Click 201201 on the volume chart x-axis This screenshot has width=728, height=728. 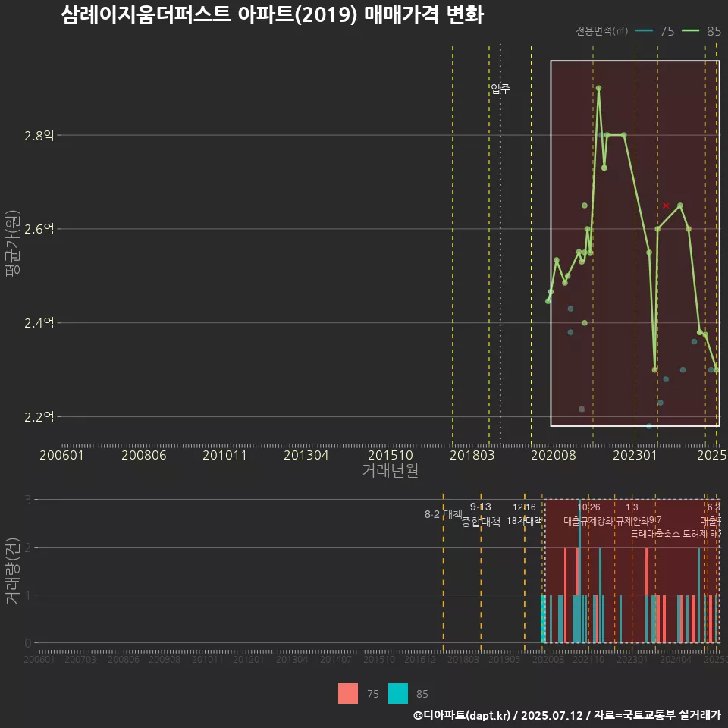(x=249, y=659)
